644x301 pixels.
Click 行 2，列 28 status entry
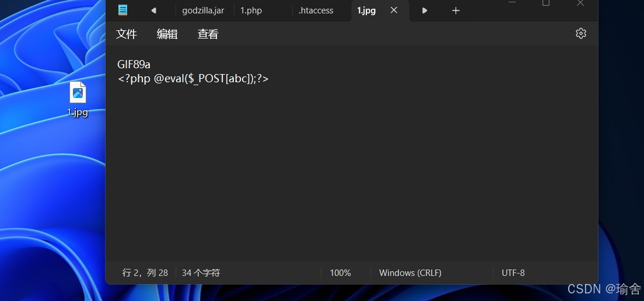145,272
